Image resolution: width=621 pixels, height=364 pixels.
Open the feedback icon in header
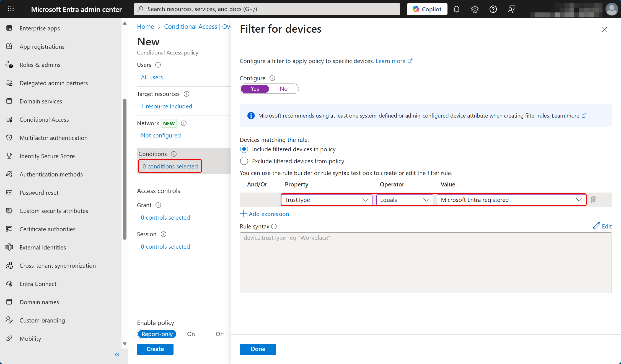511,9
